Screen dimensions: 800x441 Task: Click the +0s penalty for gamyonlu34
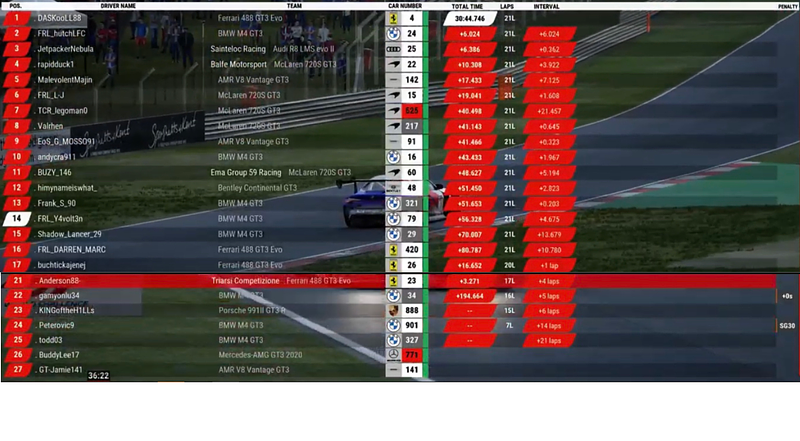coord(787,296)
